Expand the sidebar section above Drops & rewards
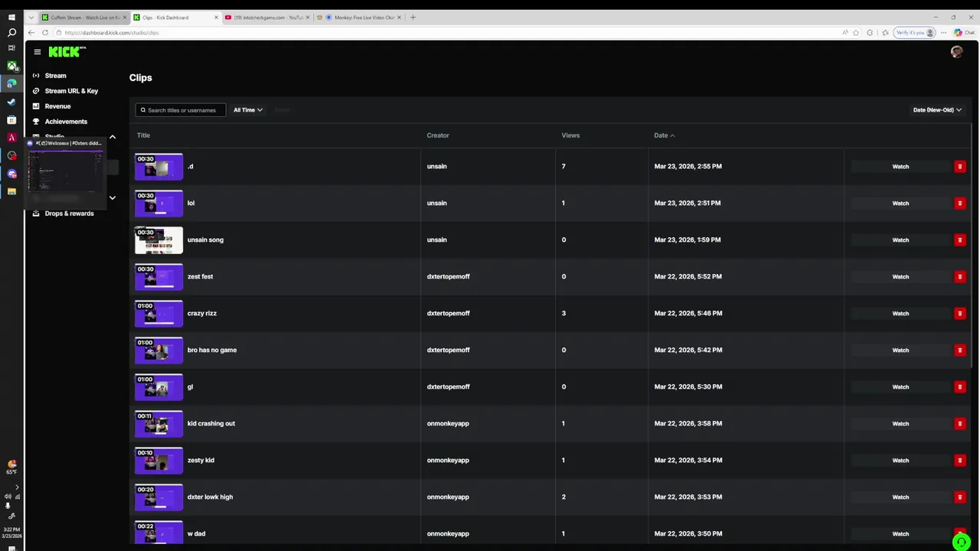This screenshot has width=980, height=551. click(113, 197)
